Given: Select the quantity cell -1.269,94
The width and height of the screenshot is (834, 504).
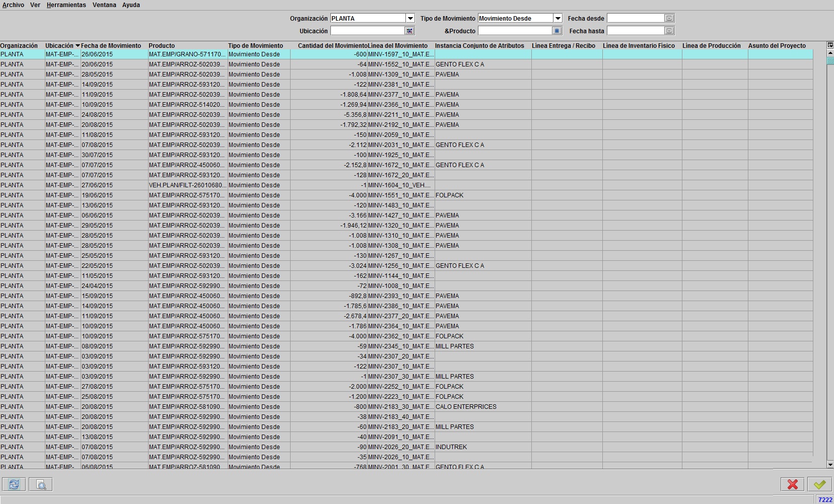Looking at the screenshot, I should 329,105.
